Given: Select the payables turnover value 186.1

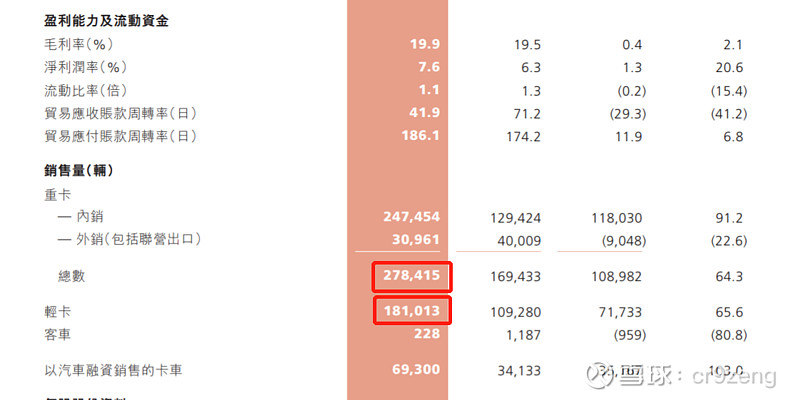Looking at the screenshot, I should click(x=418, y=136).
